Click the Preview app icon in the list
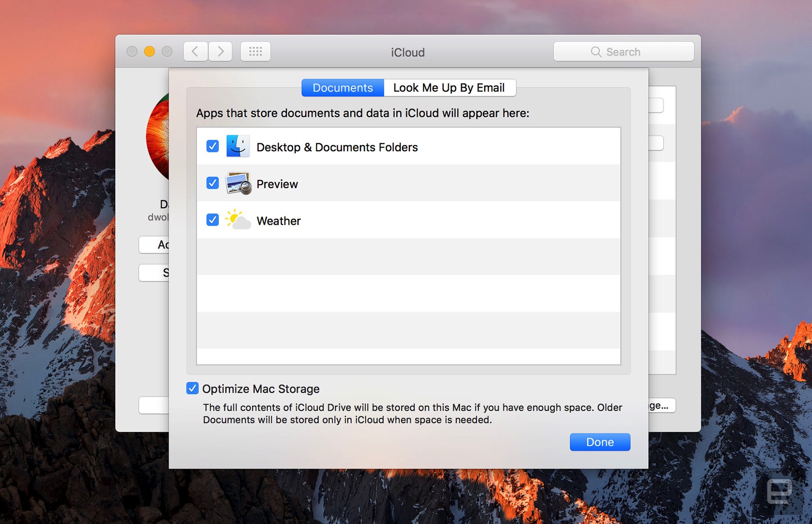 click(x=238, y=183)
